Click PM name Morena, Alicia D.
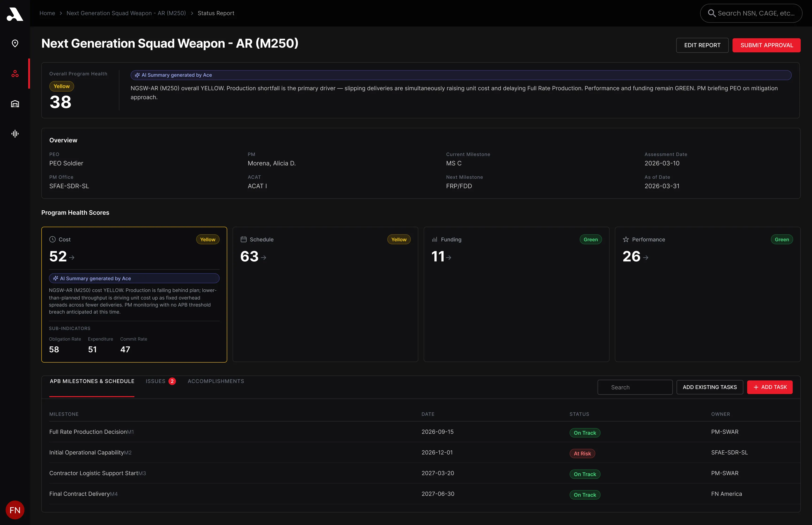The height and width of the screenshot is (525, 812). point(272,163)
